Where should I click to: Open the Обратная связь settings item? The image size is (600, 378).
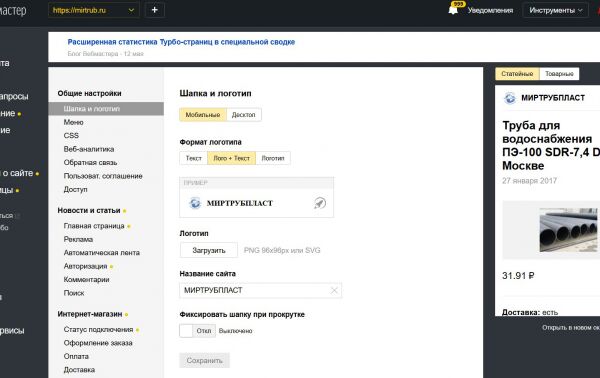click(x=90, y=163)
